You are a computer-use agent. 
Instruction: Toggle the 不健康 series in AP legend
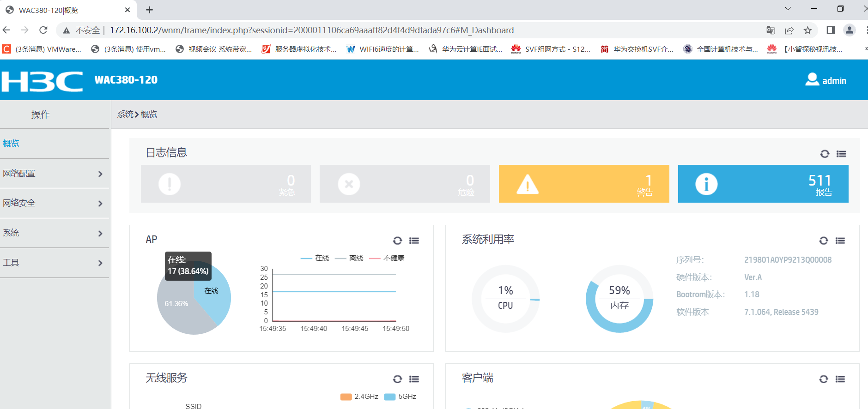[387, 258]
